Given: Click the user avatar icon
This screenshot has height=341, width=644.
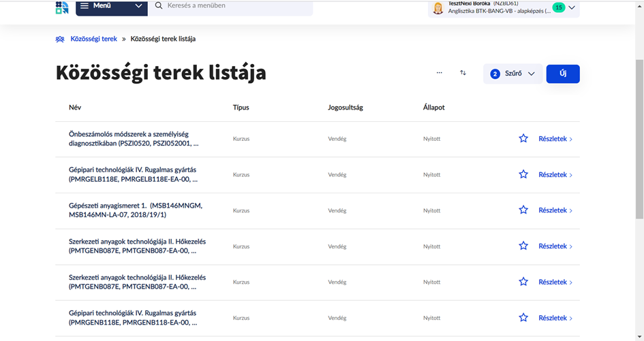Looking at the screenshot, I should click(438, 8).
